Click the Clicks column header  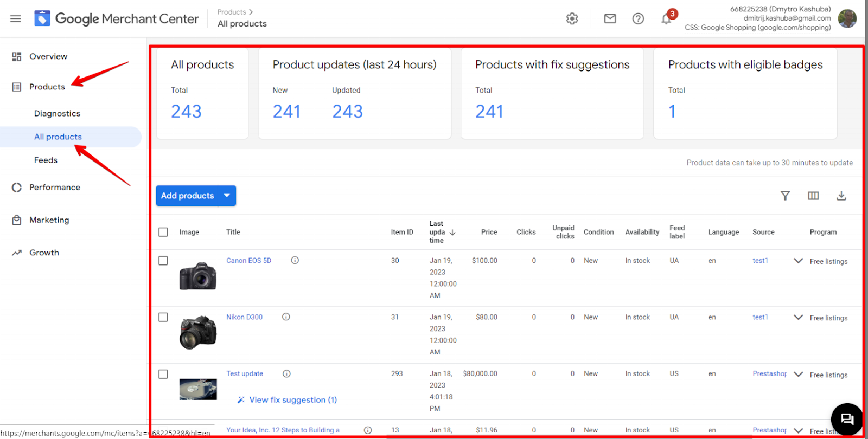pos(526,232)
